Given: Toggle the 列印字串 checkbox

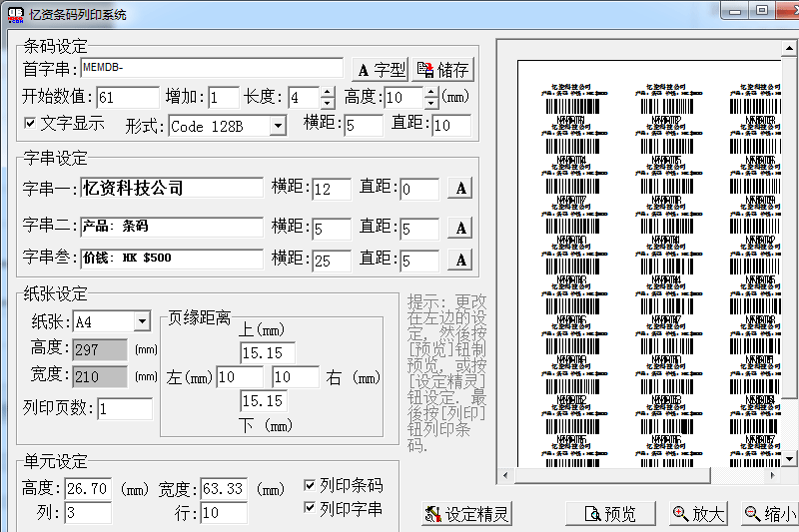Looking at the screenshot, I should [x=310, y=508].
